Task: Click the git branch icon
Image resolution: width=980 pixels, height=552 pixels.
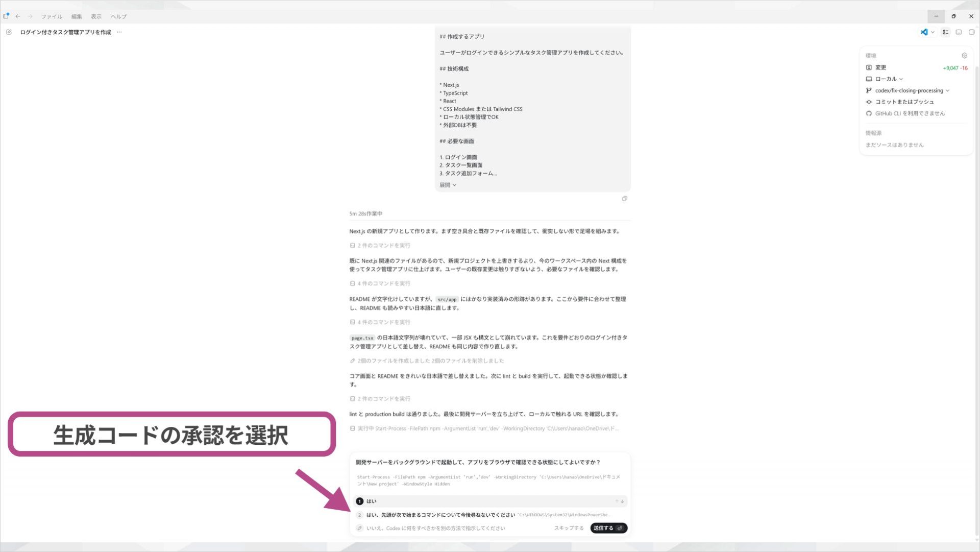Action: [869, 91]
